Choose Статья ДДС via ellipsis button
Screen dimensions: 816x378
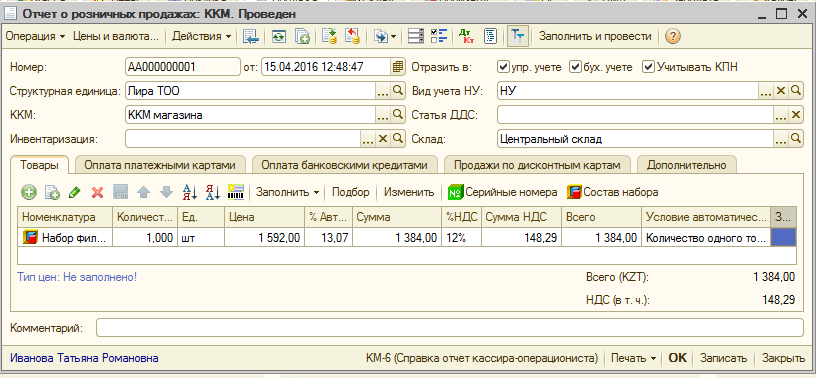pyautogui.click(x=781, y=115)
